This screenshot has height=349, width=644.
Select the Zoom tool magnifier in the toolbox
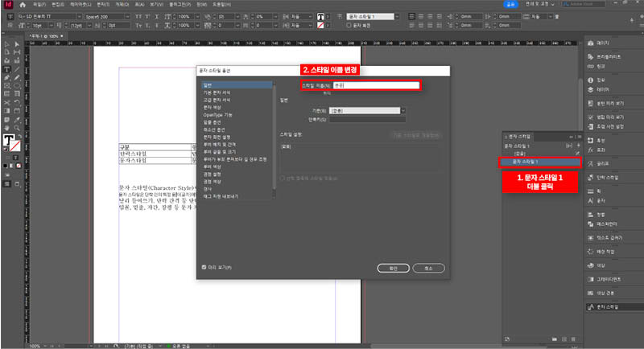(x=17, y=128)
